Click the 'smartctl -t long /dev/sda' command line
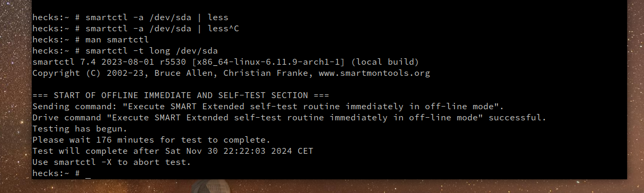The width and height of the screenshot is (644, 193). pyautogui.click(x=125, y=51)
